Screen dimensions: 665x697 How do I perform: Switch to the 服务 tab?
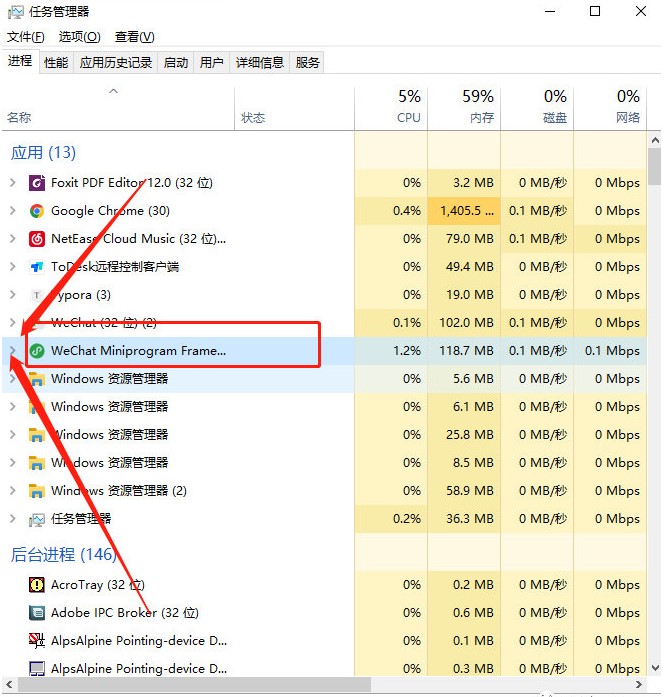pos(307,63)
